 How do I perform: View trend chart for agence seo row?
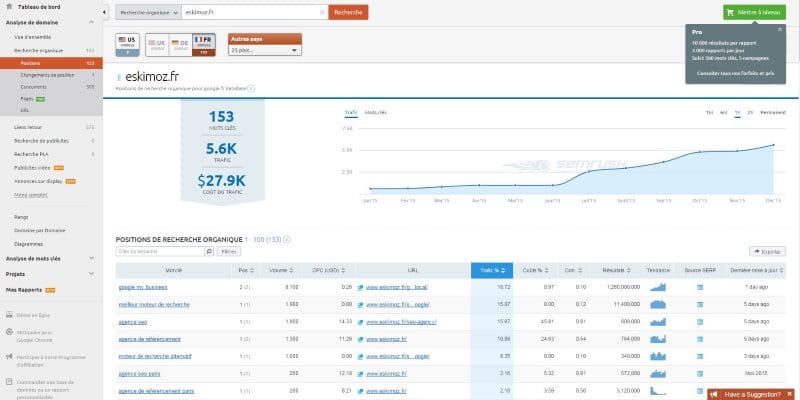[x=658, y=322]
